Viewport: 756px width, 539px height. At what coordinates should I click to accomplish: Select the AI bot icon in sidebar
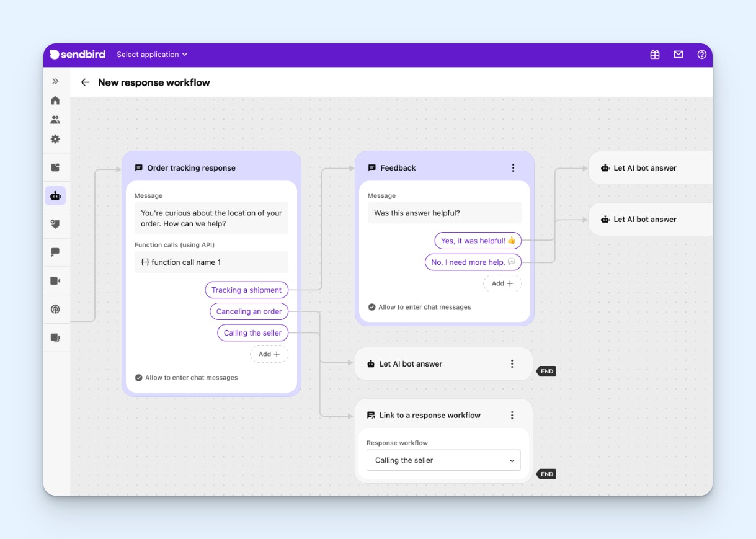pos(55,196)
